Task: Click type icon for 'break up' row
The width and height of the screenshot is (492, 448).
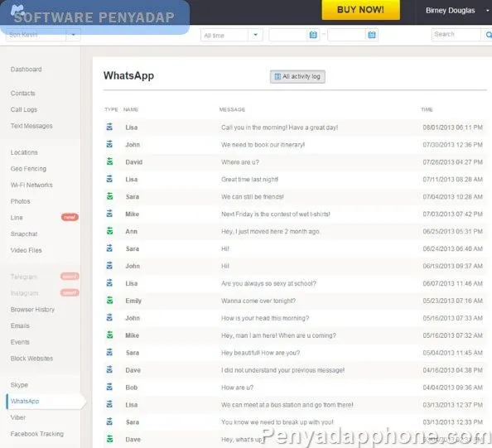Action: [109, 422]
